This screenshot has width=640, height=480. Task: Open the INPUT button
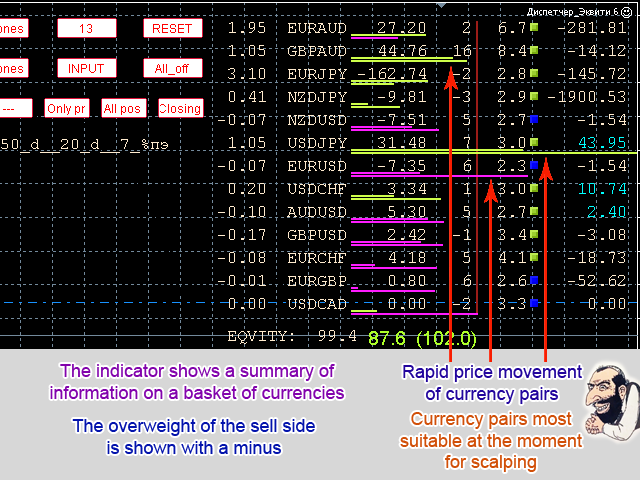tap(86, 68)
